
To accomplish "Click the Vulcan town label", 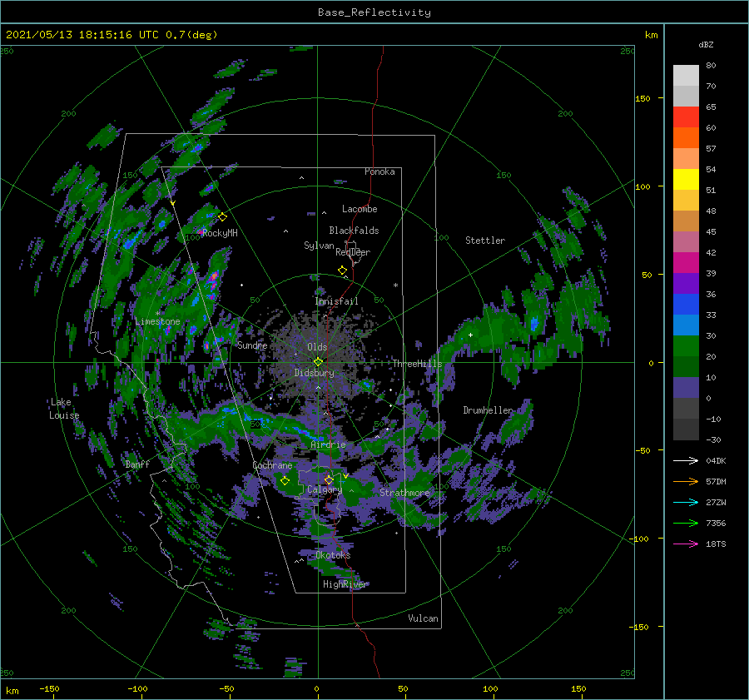I will (x=424, y=618).
